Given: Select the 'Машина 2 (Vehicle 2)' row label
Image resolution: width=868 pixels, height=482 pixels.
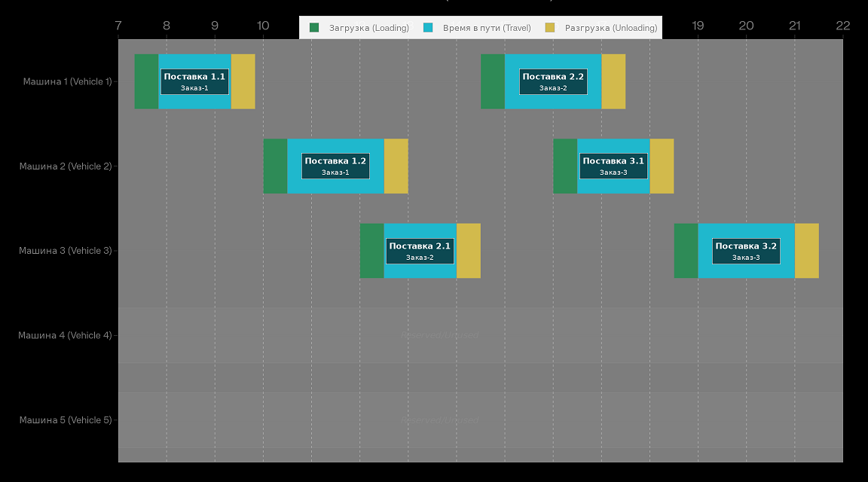Looking at the screenshot, I should click(66, 166).
